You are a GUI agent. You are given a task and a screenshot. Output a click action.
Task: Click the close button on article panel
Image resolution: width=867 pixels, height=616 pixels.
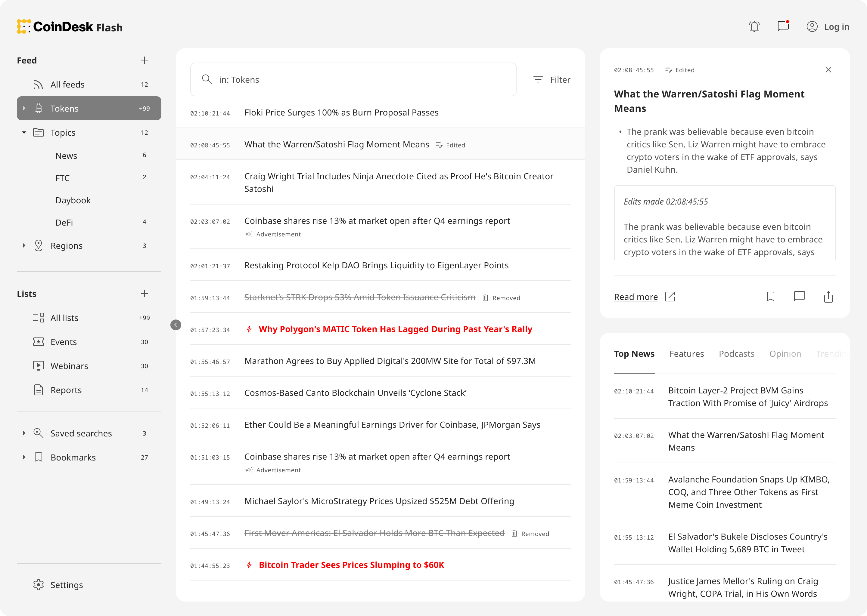click(828, 70)
